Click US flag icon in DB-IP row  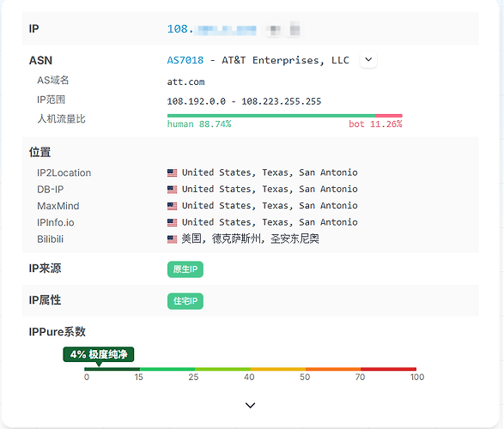click(172, 190)
